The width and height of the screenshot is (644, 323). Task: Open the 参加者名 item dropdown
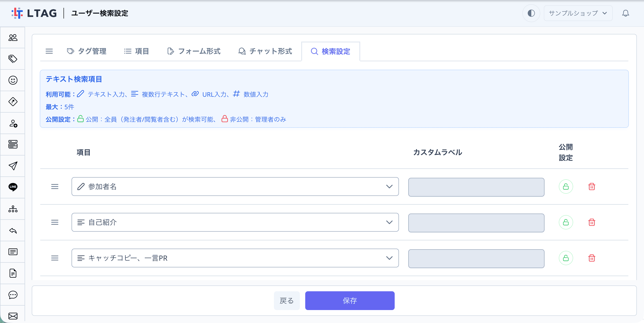[235, 187]
